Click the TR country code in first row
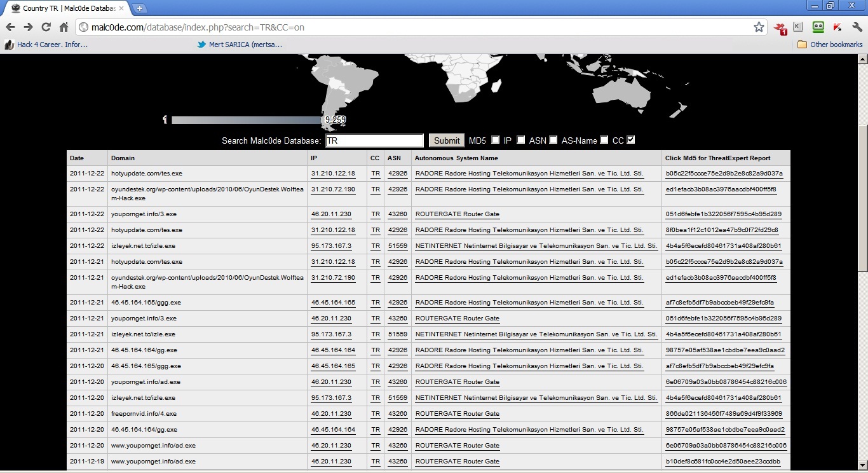 point(376,173)
